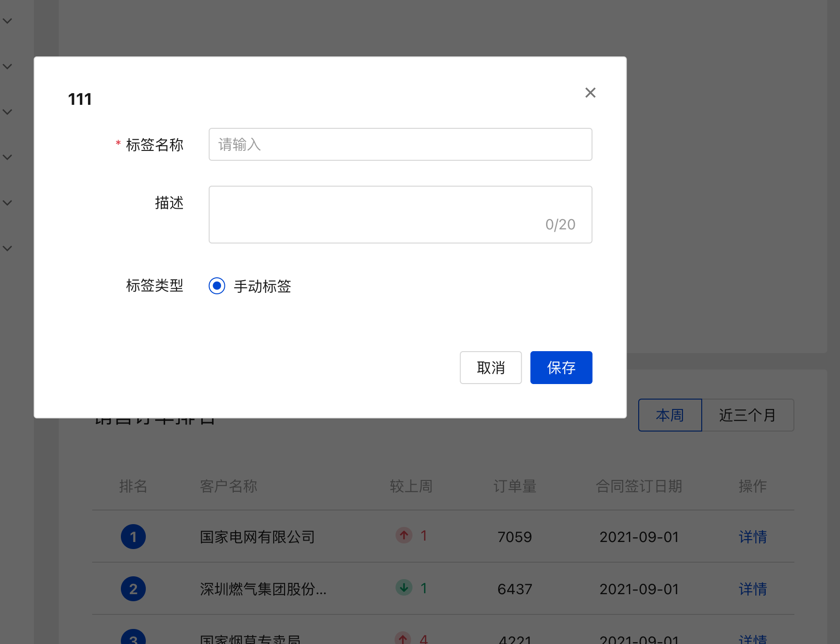Image resolution: width=840 pixels, height=644 pixels.
Task: Expand the topmost sidebar chevron
Action: coord(7,21)
